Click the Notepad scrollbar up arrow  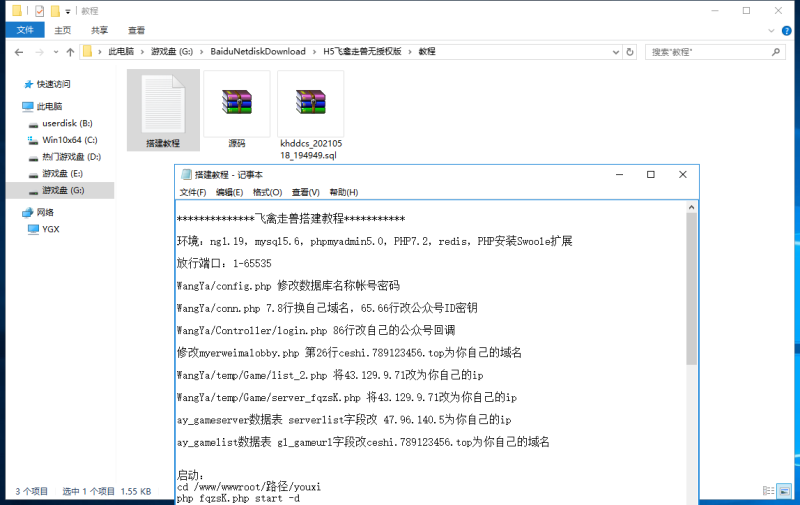pos(691,207)
